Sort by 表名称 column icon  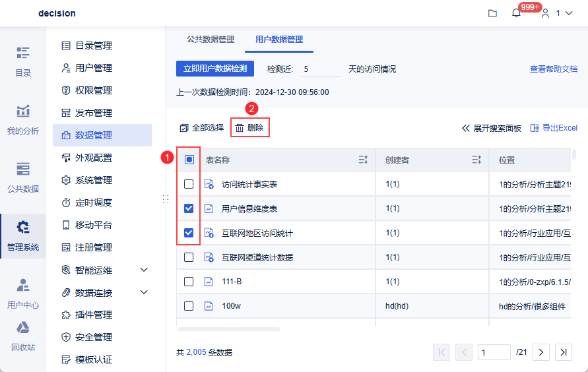coord(363,160)
